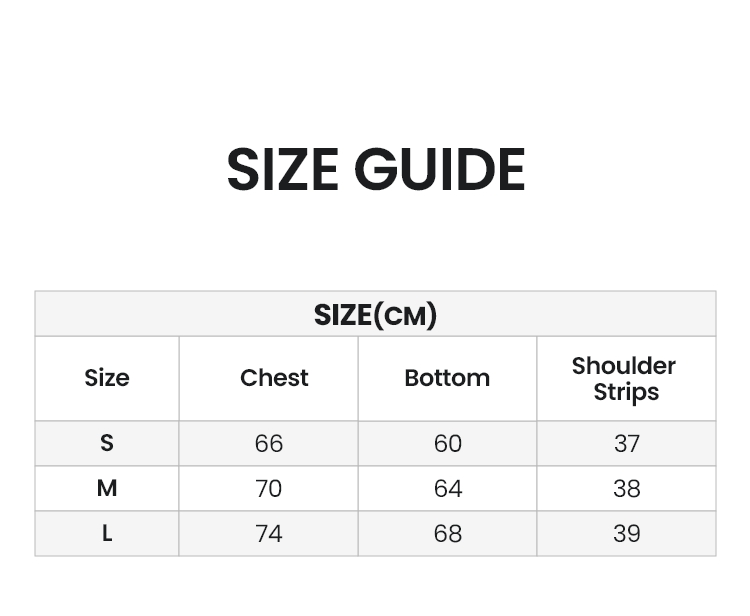
Task: Select the SIZE(CM) table header
Action: click(x=375, y=314)
